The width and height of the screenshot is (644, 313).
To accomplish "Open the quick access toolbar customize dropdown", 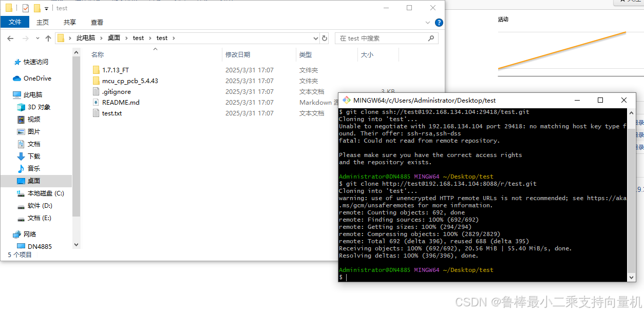I will [x=46, y=8].
